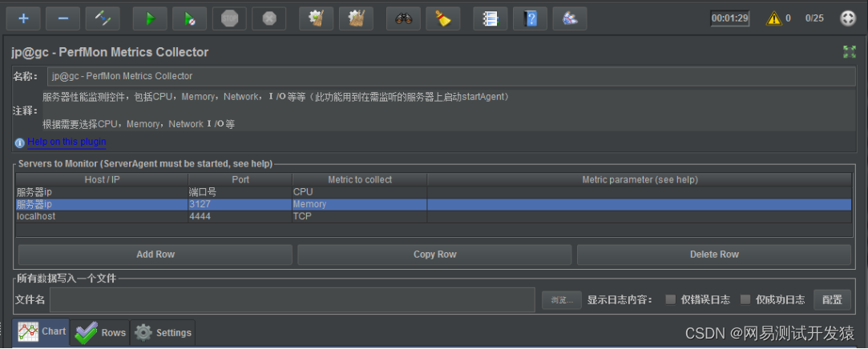Image resolution: width=868 pixels, height=349 pixels.
Task: Click the Metric parameter column header
Action: [640, 180]
